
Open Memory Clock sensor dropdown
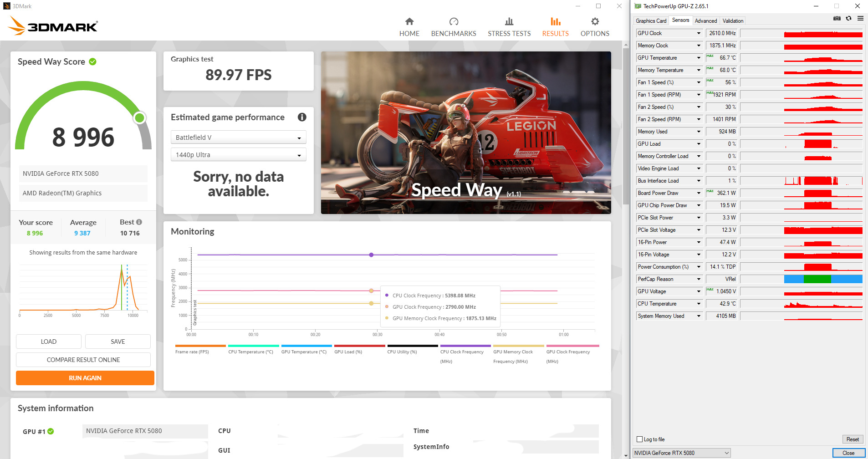[x=699, y=46]
